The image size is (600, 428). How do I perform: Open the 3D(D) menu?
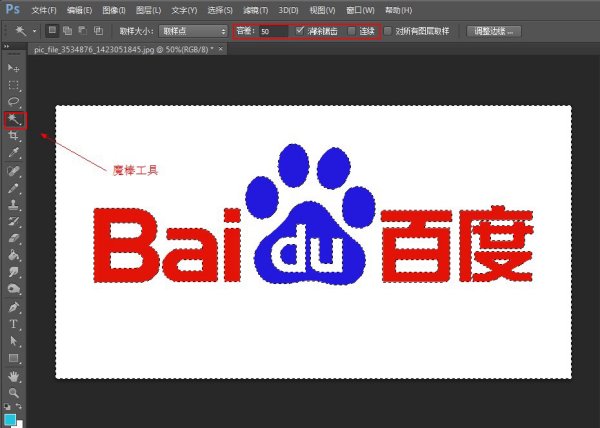(288, 10)
